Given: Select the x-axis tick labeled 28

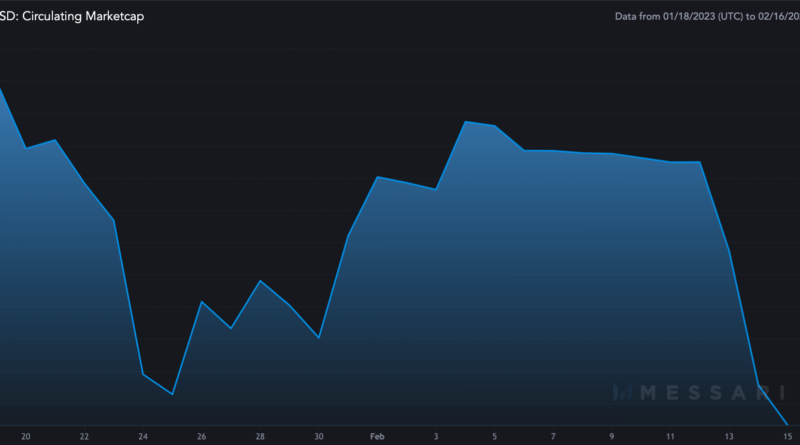Looking at the screenshot, I should [260, 436].
